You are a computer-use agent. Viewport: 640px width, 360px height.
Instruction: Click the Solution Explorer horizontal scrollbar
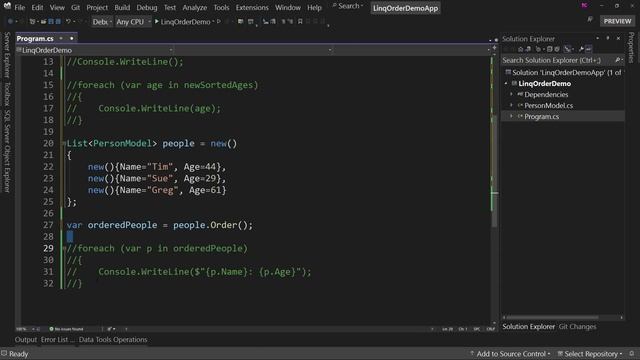552,318
